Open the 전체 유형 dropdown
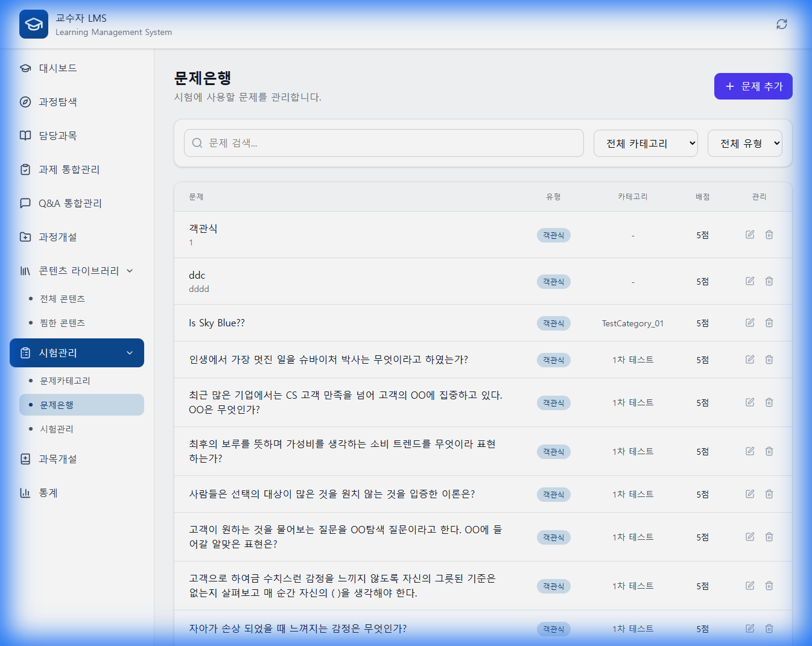This screenshot has height=646, width=812. point(744,143)
